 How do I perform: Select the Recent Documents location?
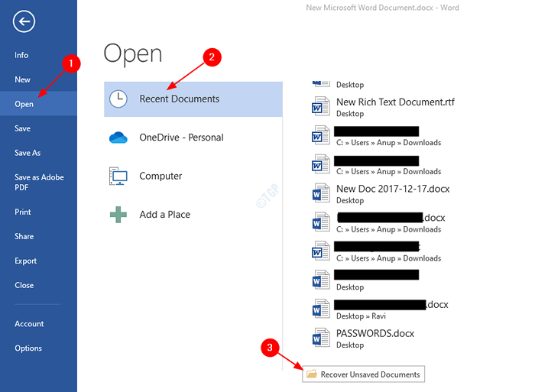(193, 99)
